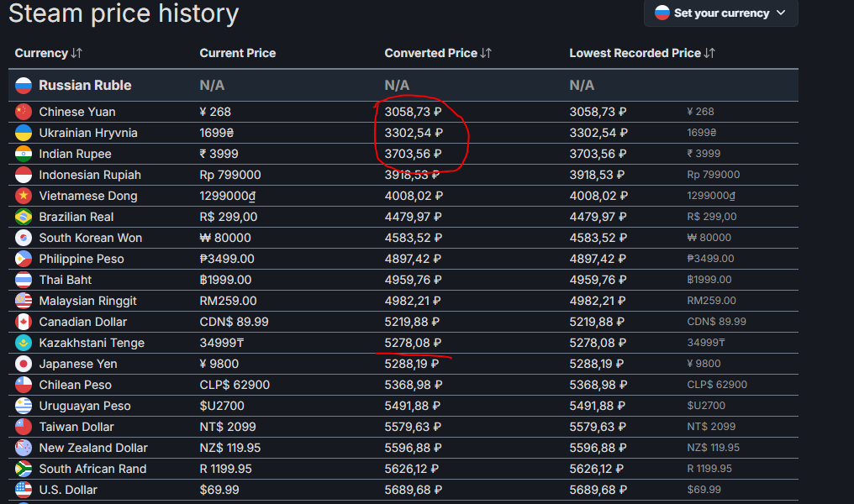The image size is (854, 504).
Task: Click the Rp 799000 current price cell
Action: (230, 175)
